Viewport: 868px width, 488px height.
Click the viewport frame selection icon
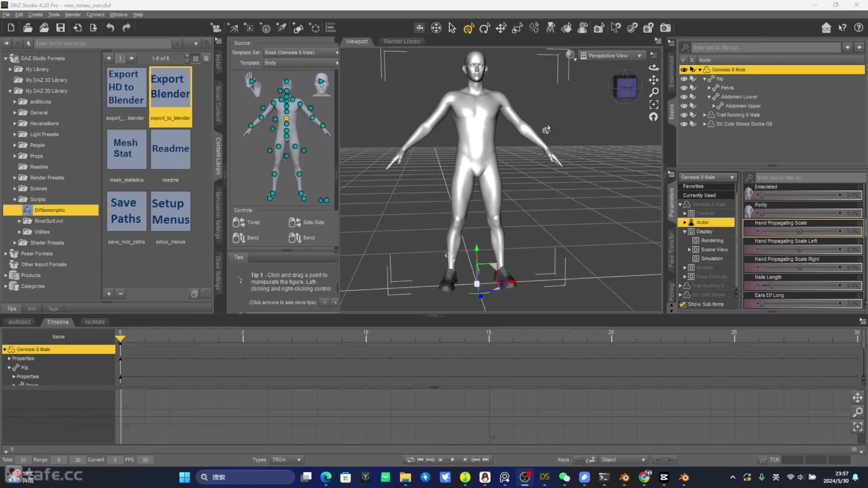click(x=654, y=104)
